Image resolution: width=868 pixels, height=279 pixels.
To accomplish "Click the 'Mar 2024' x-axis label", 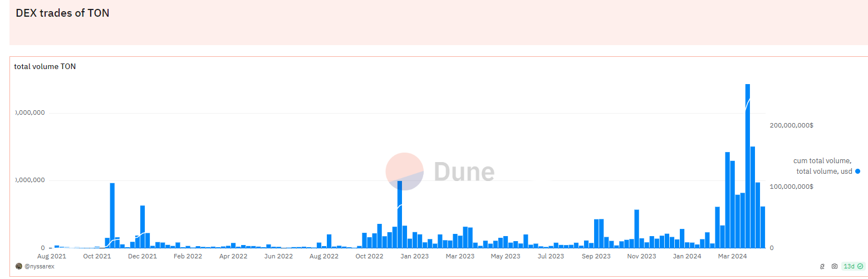I will click(732, 257).
